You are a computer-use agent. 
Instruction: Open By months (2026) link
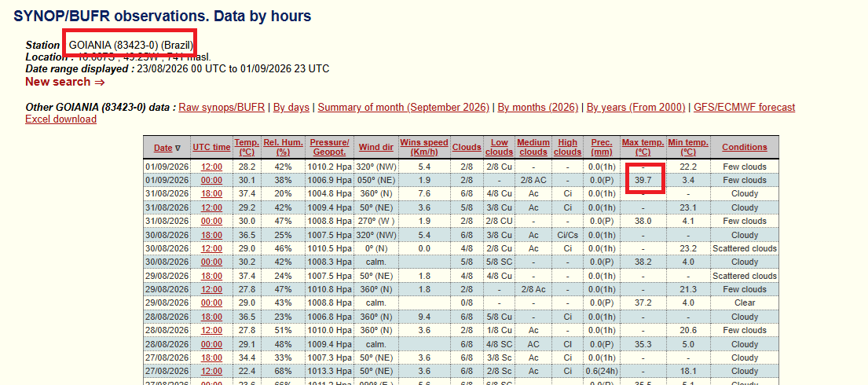(x=538, y=108)
